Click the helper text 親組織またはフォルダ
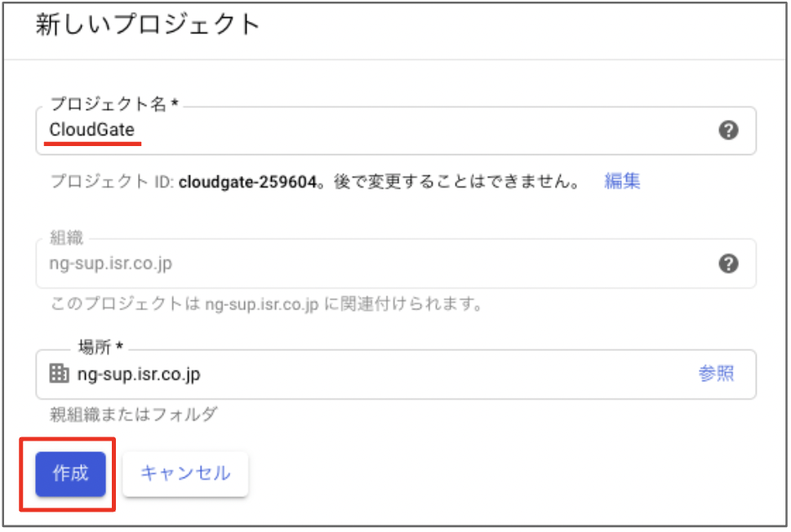The width and height of the screenshot is (791, 532). click(x=134, y=415)
